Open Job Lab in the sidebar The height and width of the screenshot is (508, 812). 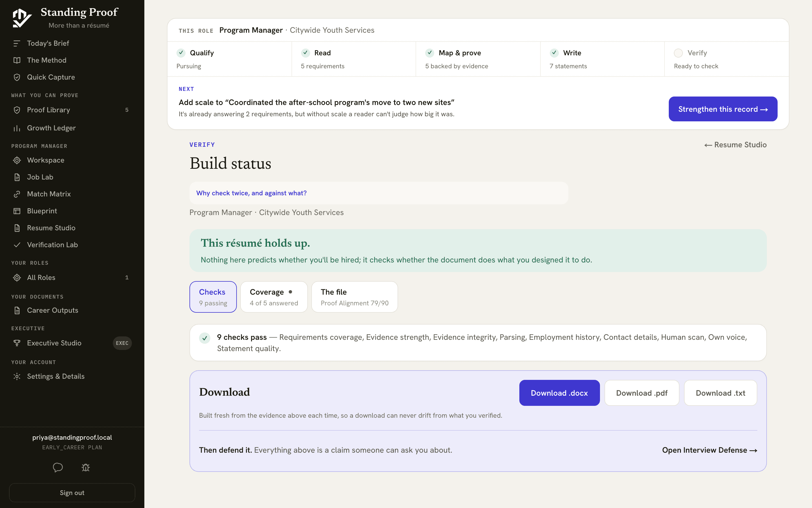[x=72, y=177]
